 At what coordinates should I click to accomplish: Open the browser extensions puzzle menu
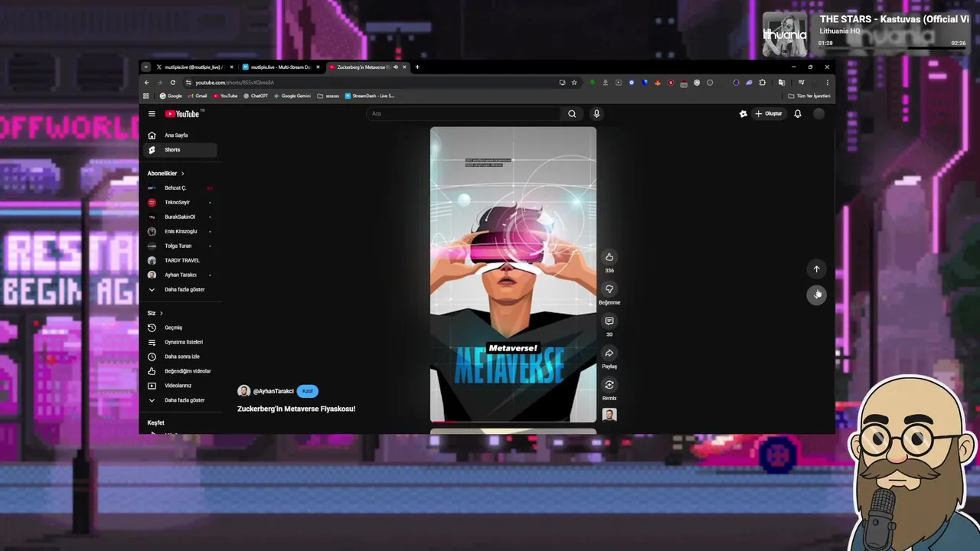(762, 83)
